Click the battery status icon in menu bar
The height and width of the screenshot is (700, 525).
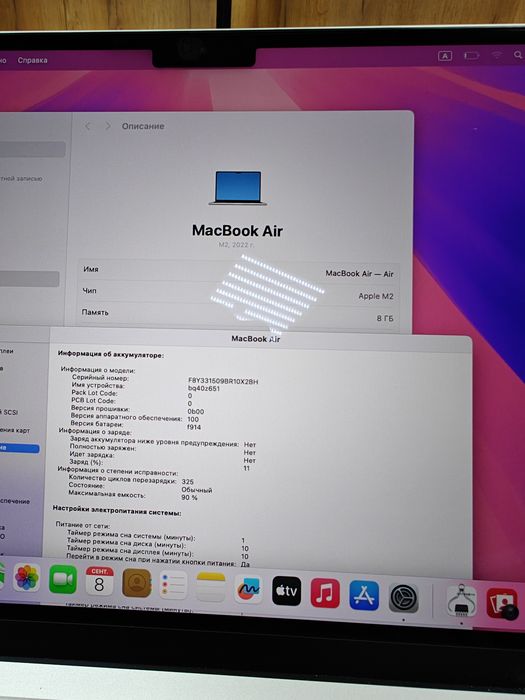[471, 56]
